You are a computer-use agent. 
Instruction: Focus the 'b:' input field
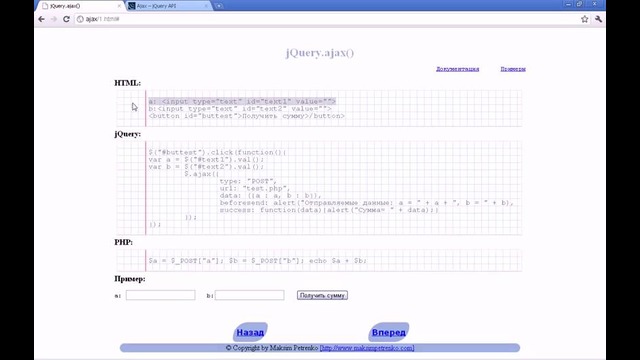(x=249, y=295)
